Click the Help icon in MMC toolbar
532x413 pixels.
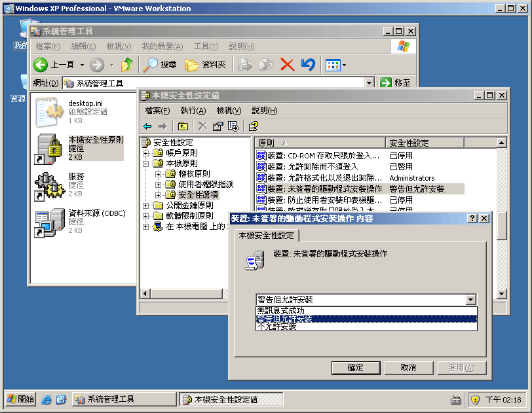[x=253, y=126]
